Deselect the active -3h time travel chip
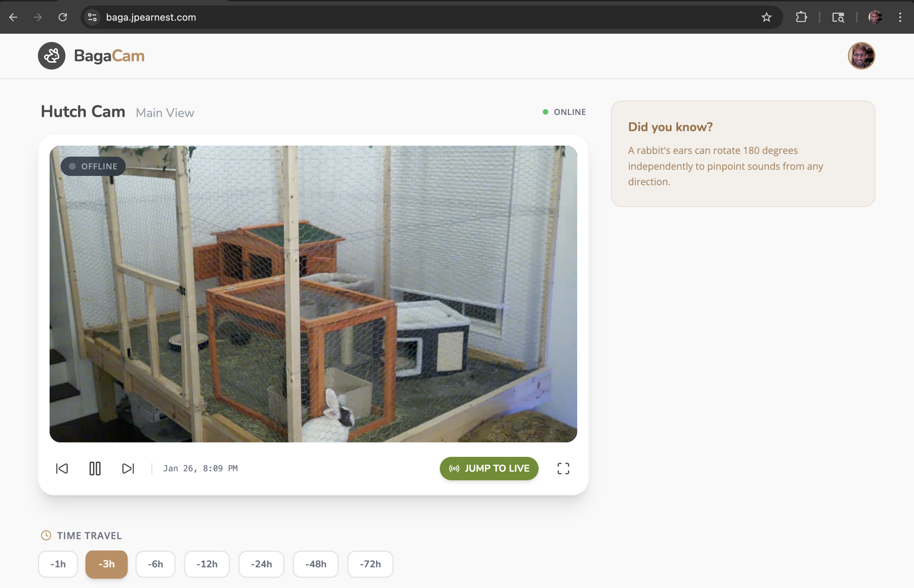 tap(106, 564)
